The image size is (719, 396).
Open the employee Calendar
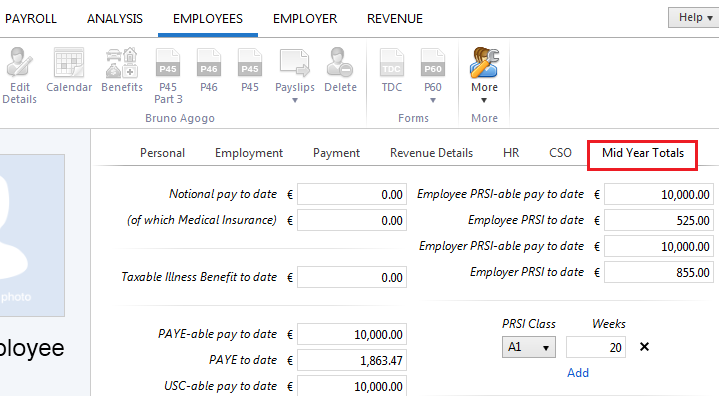(x=69, y=70)
